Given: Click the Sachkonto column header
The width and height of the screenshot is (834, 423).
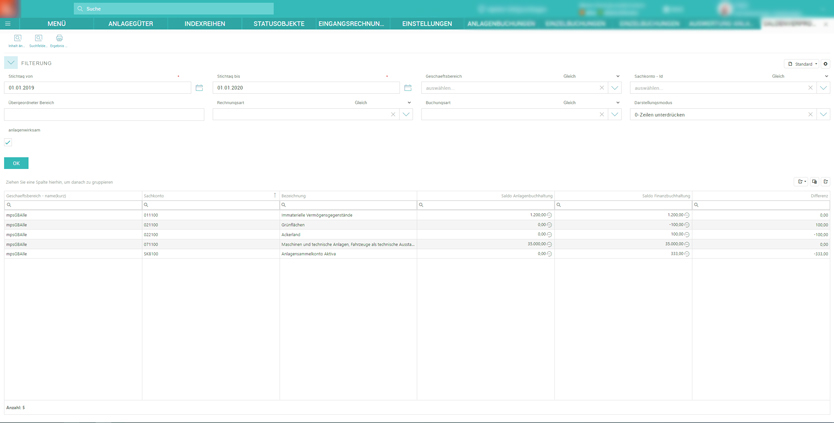Looking at the screenshot, I should click(x=155, y=196).
